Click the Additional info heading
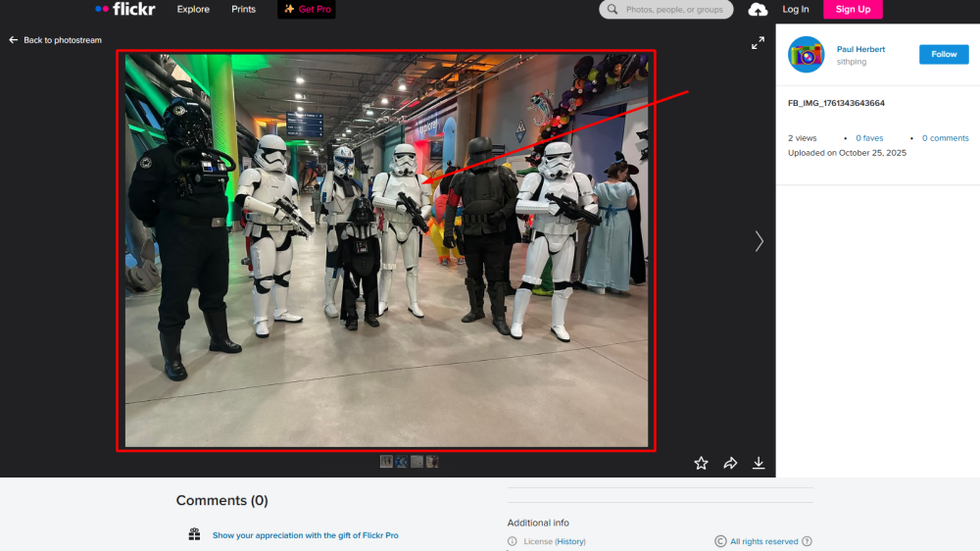Screen dimensions: 980x551 pyautogui.click(x=538, y=523)
